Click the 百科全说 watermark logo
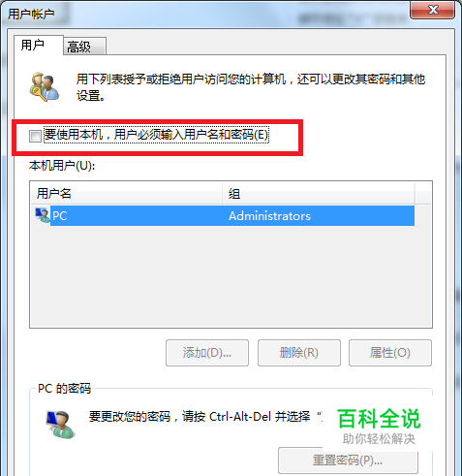The image size is (462, 476). pyautogui.click(x=379, y=426)
